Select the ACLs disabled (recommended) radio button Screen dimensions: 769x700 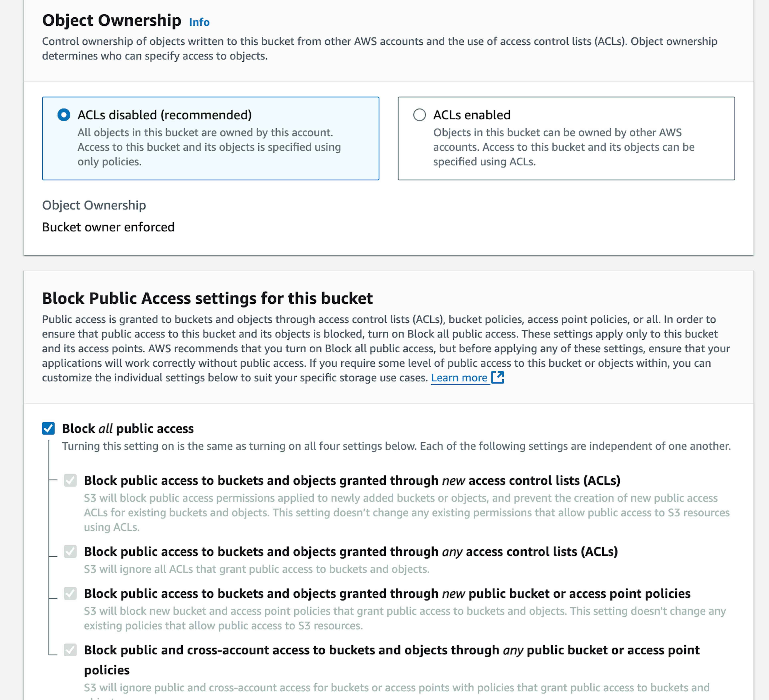point(64,115)
